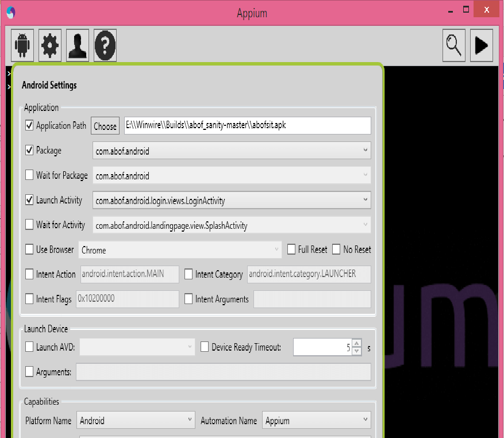Tick the Intent Category checkbox

[x=188, y=274]
